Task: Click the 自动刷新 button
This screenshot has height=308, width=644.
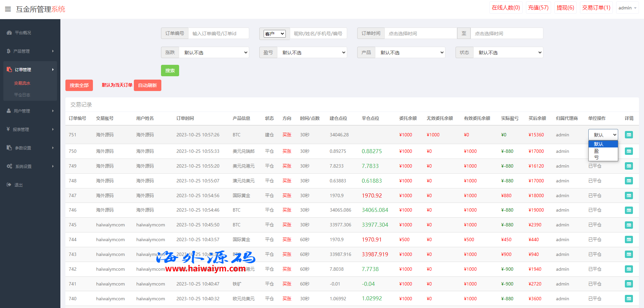Action: tap(147, 85)
